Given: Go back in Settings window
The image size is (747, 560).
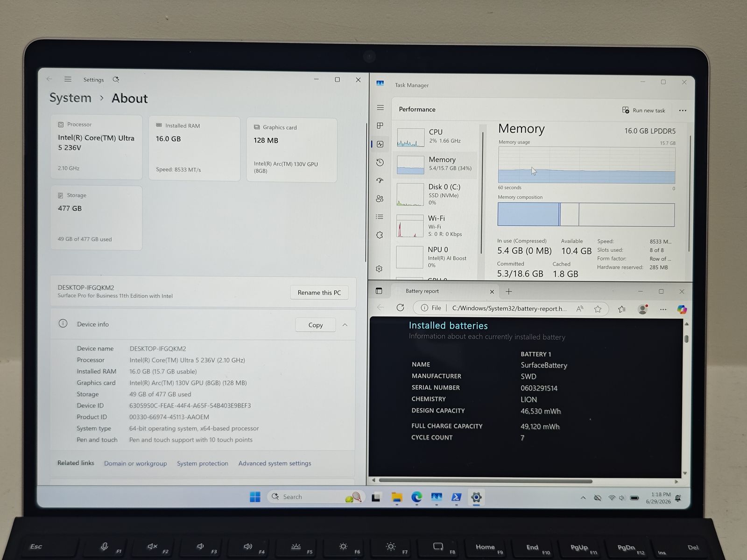Looking at the screenshot, I should pyautogui.click(x=49, y=79).
